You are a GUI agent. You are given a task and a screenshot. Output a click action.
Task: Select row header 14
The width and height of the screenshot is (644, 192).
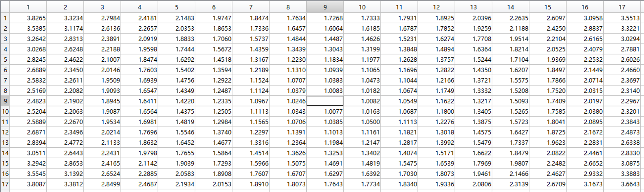pos(5,153)
